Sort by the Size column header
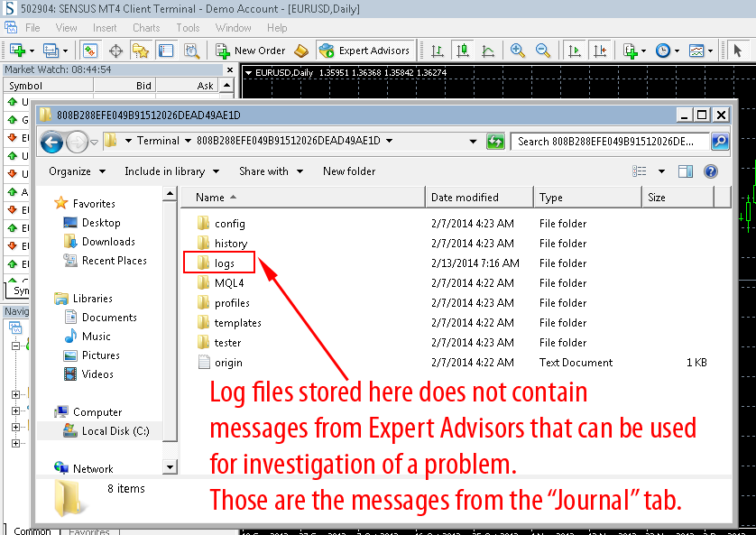 click(678, 198)
